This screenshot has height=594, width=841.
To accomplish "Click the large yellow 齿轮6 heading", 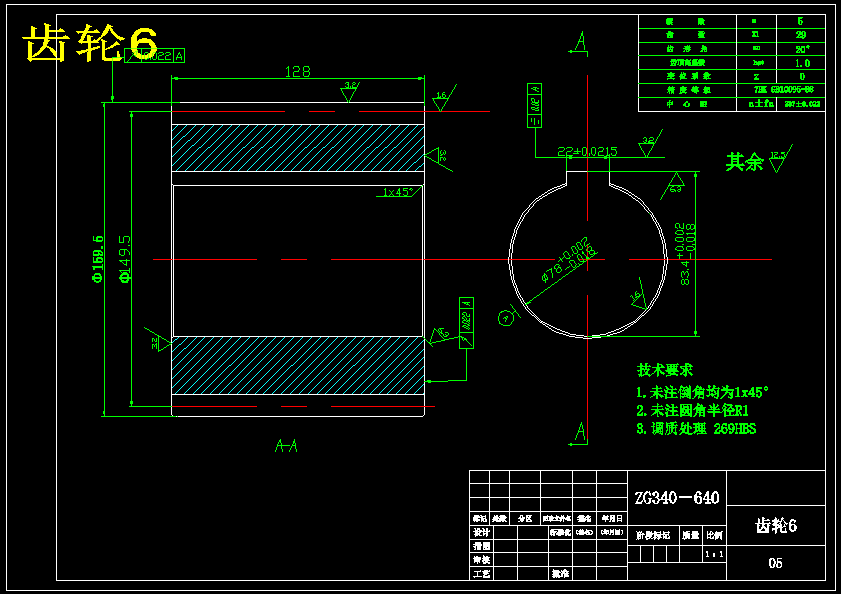I will [x=91, y=43].
